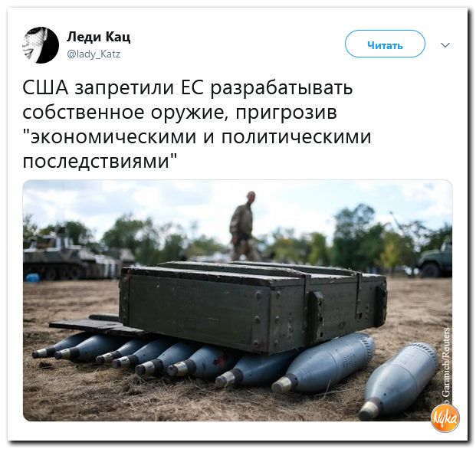Open Леди Кац profile avatar
The width and height of the screenshot is (476, 449).
click(41, 45)
